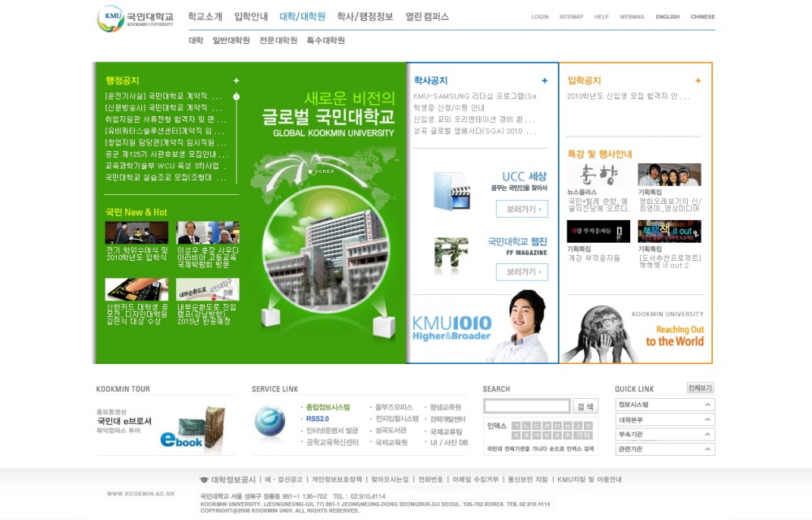812x520 pixels.
Task: Click the UCC 세상 보러가기 button
Action: click(521, 209)
